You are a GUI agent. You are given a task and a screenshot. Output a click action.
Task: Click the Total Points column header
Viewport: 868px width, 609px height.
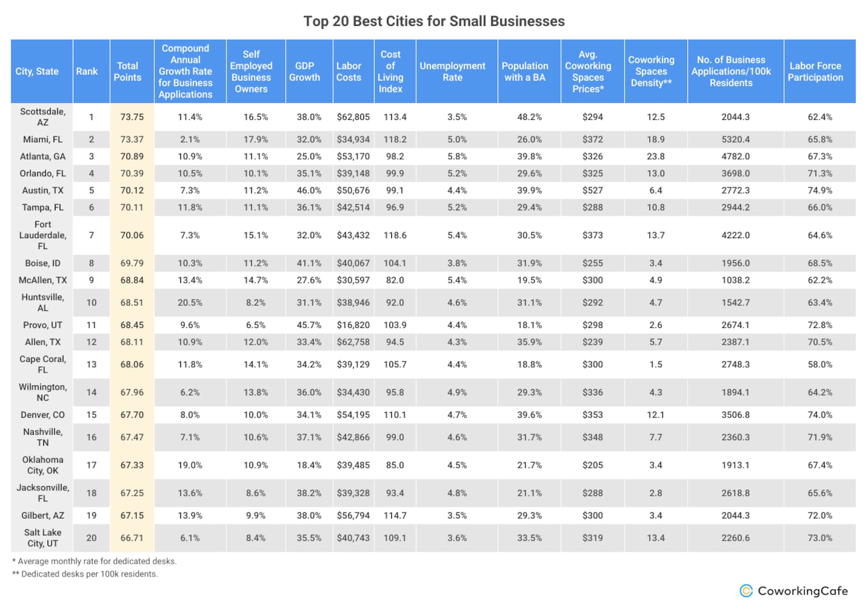click(128, 71)
